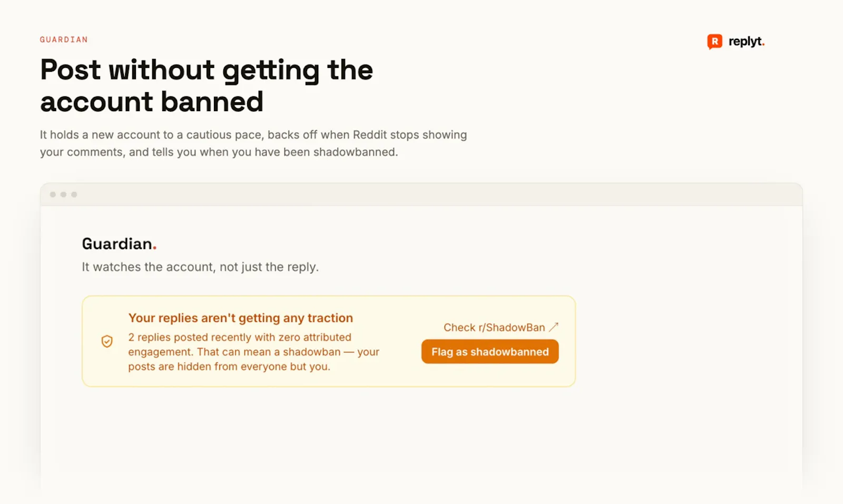Click the external arrow next to Check r/ShadowBan
843x504 pixels.
[x=553, y=327]
